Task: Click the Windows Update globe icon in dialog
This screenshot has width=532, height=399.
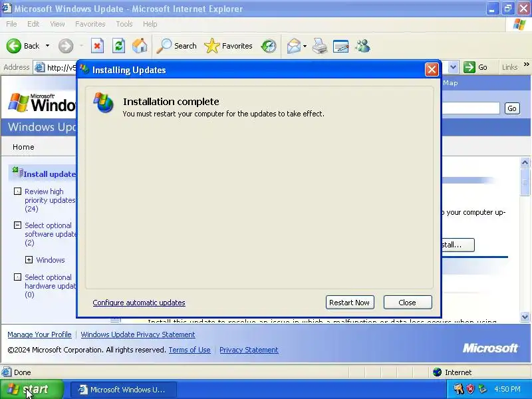Action: pyautogui.click(x=104, y=102)
